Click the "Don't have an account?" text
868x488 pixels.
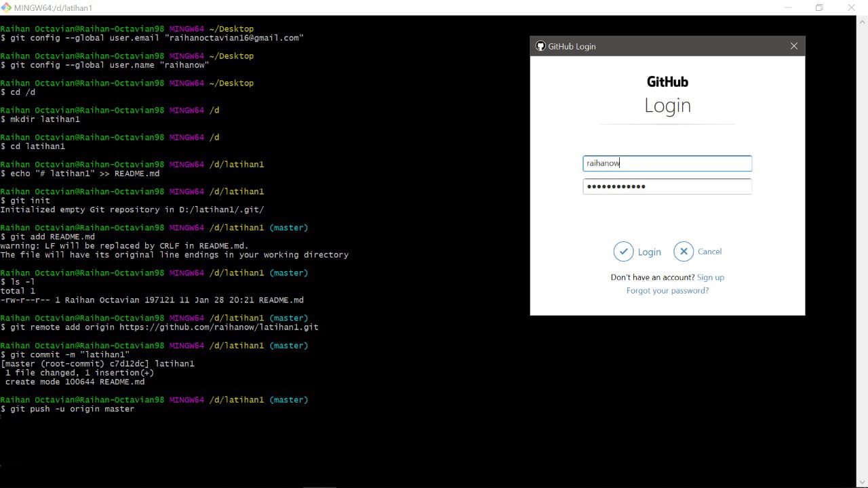tap(652, 277)
